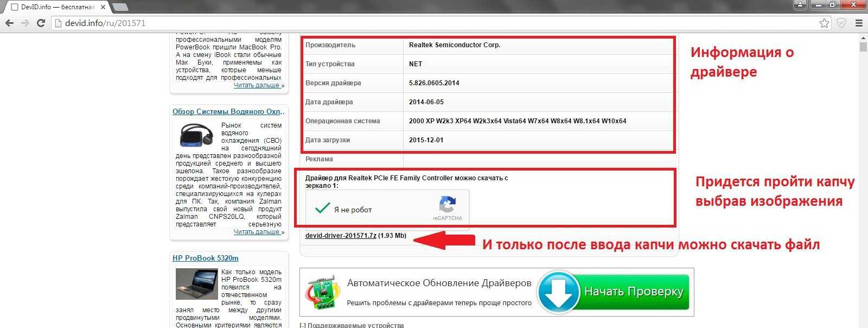The height and width of the screenshot is (328, 868).
Task: Click the 'Реклама' row label
Action: 319,159
